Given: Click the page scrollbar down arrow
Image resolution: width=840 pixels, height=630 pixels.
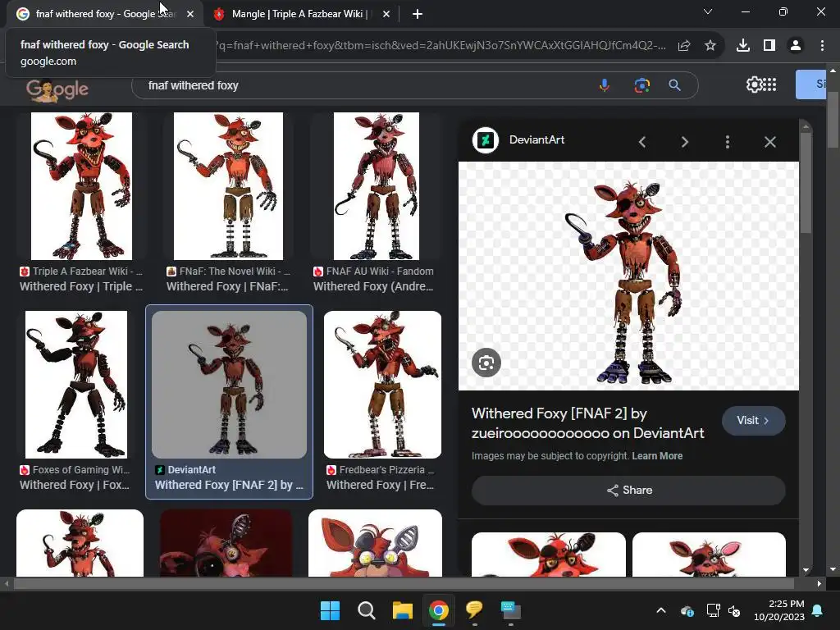Looking at the screenshot, I should 833,569.
